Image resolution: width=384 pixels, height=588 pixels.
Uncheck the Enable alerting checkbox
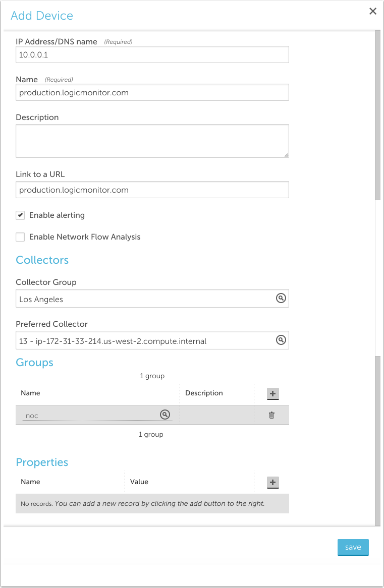(20, 215)
